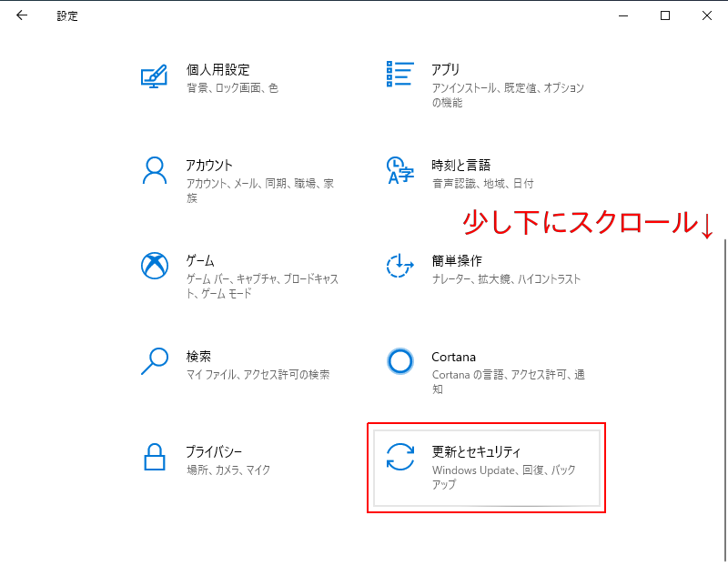Open the 簡単操作 accessibility icon
The height and width of the screenshot is (576, 728).
(x=399, y=266)
